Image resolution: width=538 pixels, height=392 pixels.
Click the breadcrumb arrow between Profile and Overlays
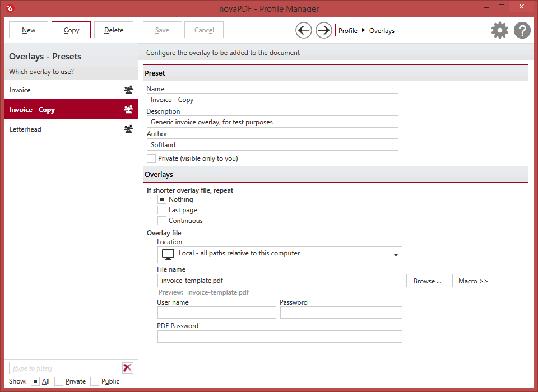(x=363, y=30)
